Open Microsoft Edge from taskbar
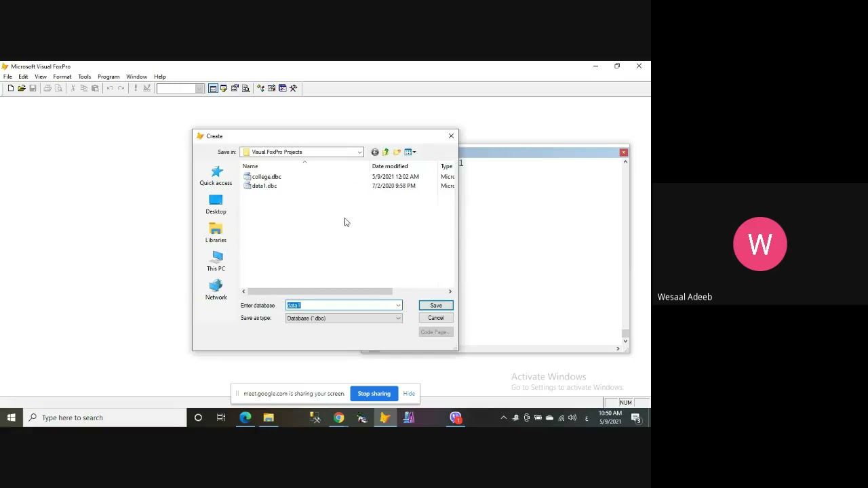 245,418
